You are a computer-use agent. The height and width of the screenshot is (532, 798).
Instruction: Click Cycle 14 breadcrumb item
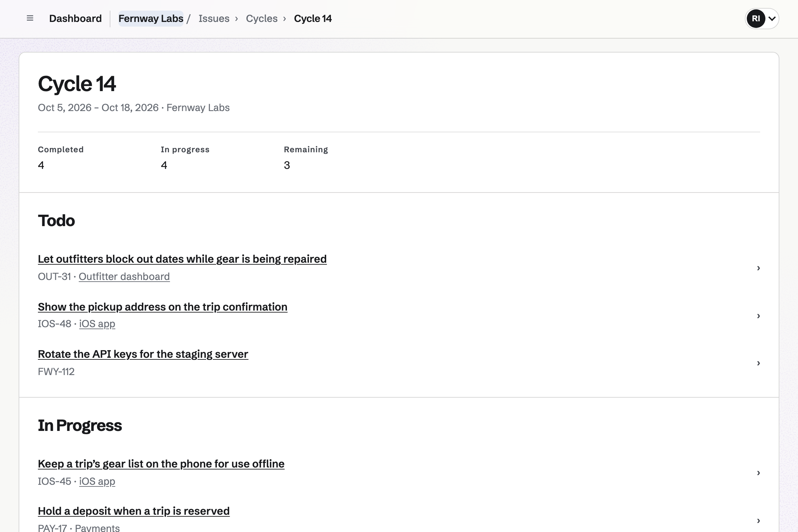click(x=313, y=18)
